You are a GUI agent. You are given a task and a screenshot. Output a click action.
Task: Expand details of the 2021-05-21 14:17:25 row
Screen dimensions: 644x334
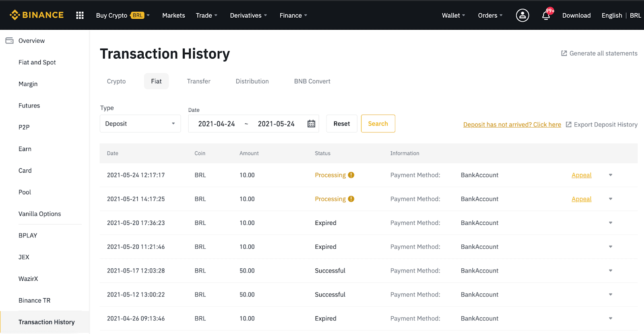point(611,199)
